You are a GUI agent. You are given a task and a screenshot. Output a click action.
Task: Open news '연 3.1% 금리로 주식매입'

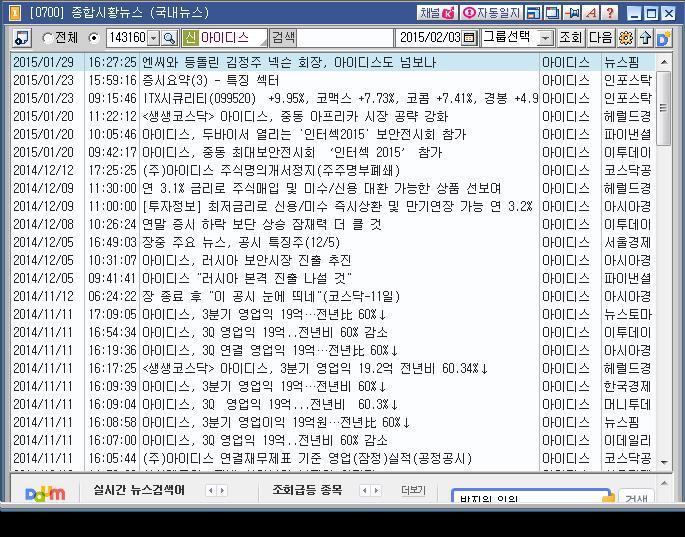pyautogui.click(x=333, y=189)
